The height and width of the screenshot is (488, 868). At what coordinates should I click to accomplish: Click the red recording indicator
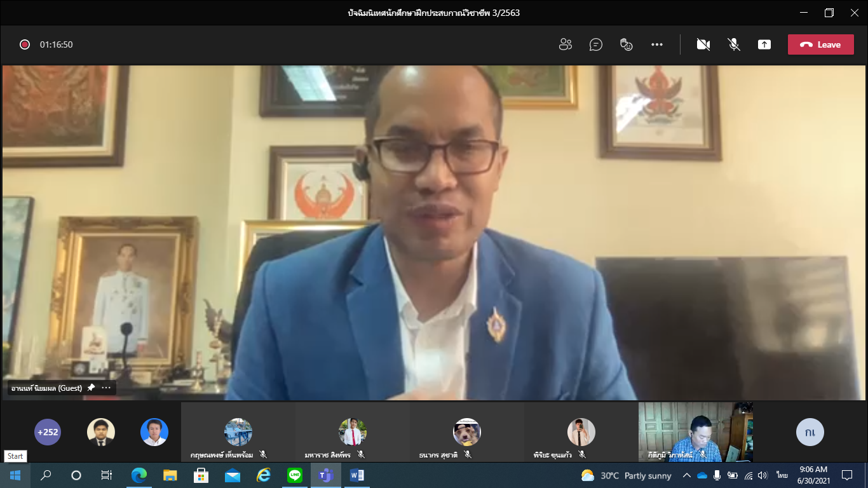point(25,44)
